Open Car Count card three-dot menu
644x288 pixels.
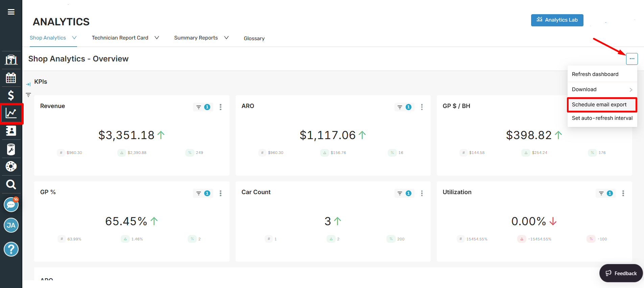pyautogui.click(x=422, y=193)
